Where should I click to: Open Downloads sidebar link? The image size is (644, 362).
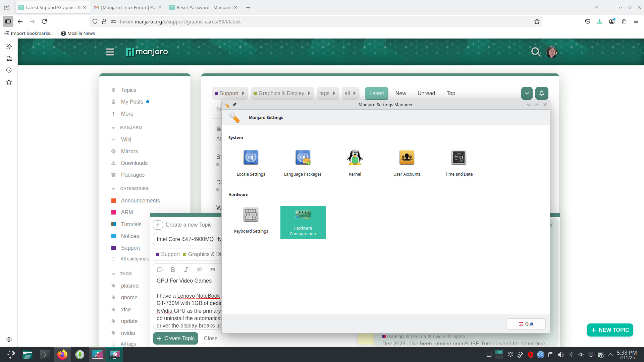(134, 163)
